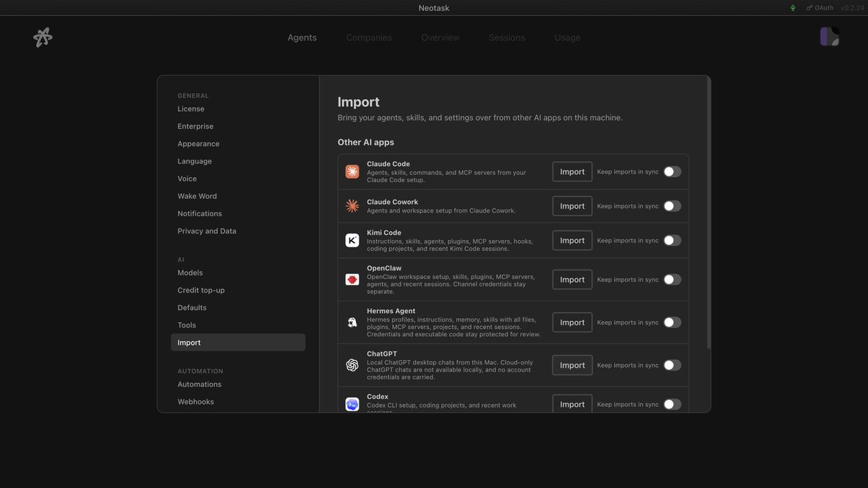Open Wake Word settings

pyautogui.click(x=238, y=196)
